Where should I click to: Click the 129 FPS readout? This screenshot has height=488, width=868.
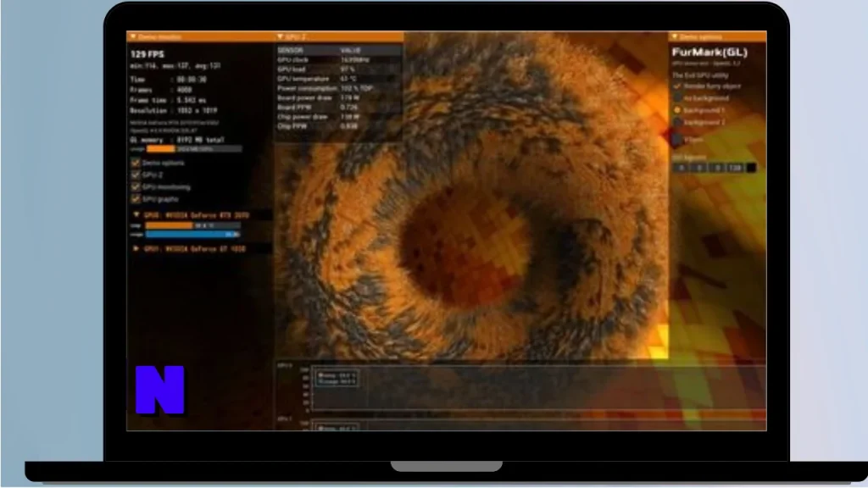click(x=147, y=54)
